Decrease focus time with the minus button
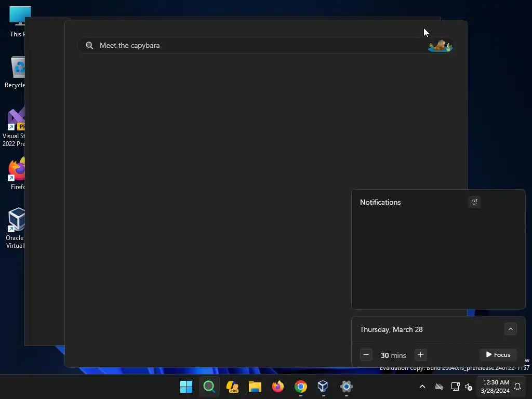 (366, 355)
